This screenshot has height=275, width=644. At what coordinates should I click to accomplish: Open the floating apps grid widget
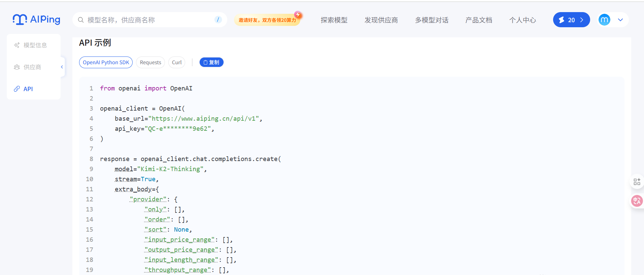click(x=637, y=182)
